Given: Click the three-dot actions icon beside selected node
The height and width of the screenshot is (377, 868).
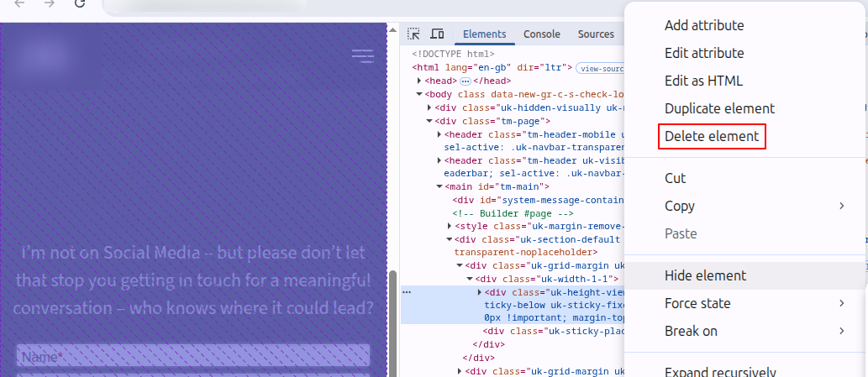Looking at the screenshot, I should click(x=407, y=292).
